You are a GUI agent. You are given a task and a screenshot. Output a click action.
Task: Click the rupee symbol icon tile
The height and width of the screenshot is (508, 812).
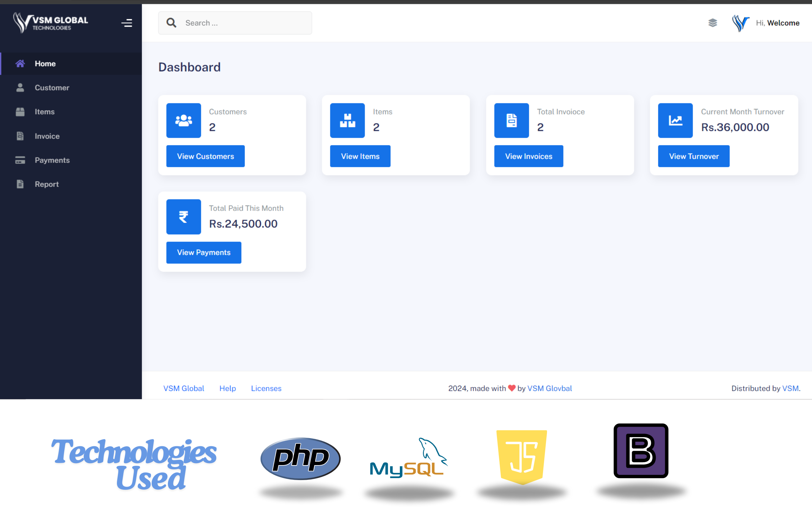click(184, 217)
